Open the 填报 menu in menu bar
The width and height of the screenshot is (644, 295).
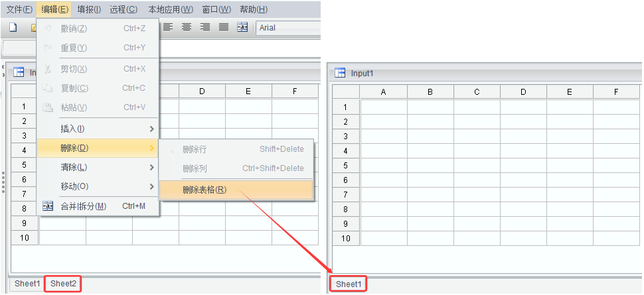(x=89, y=9)
